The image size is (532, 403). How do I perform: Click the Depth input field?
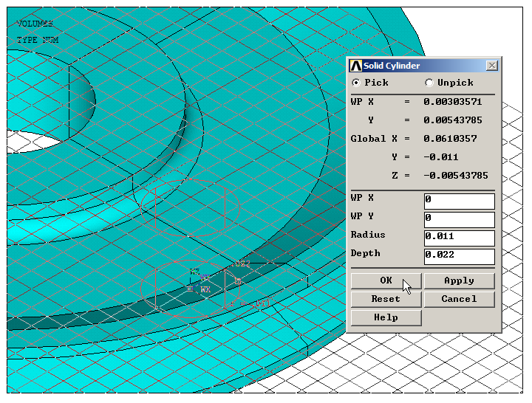[x=460, y=257]
